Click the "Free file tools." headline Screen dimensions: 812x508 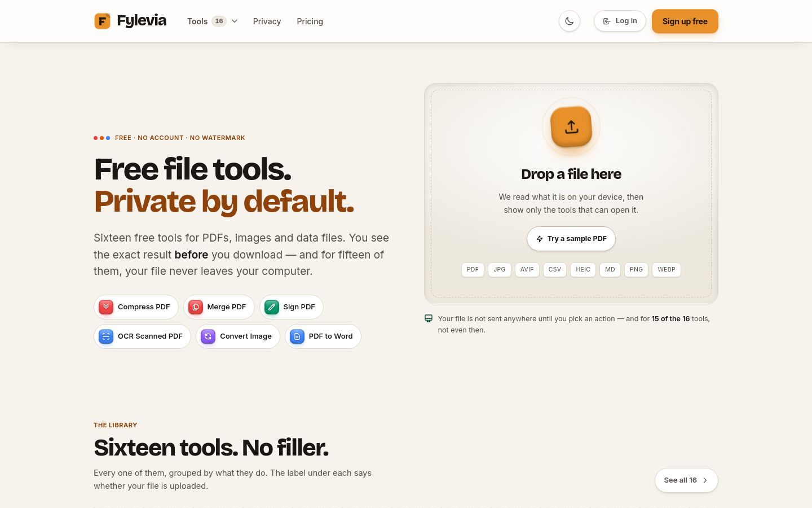193,169
